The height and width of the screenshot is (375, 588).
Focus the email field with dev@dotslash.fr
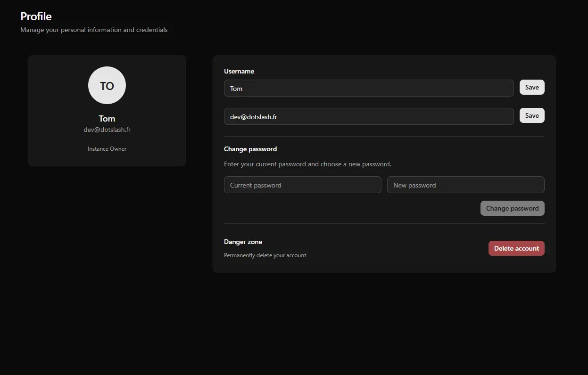368,116
